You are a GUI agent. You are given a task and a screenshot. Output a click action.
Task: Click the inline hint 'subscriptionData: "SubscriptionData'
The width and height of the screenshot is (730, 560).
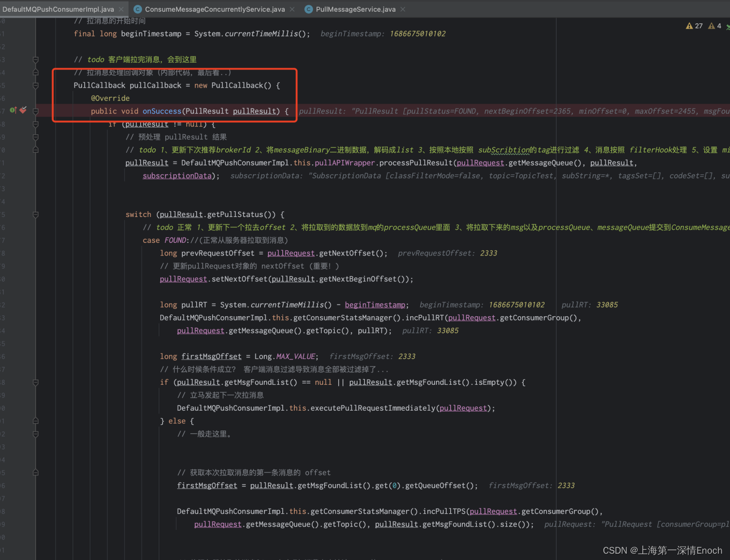pos(479,176)
